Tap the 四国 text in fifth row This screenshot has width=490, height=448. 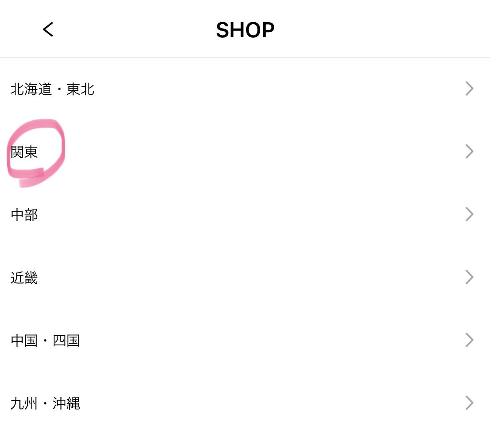pos(66,340)
